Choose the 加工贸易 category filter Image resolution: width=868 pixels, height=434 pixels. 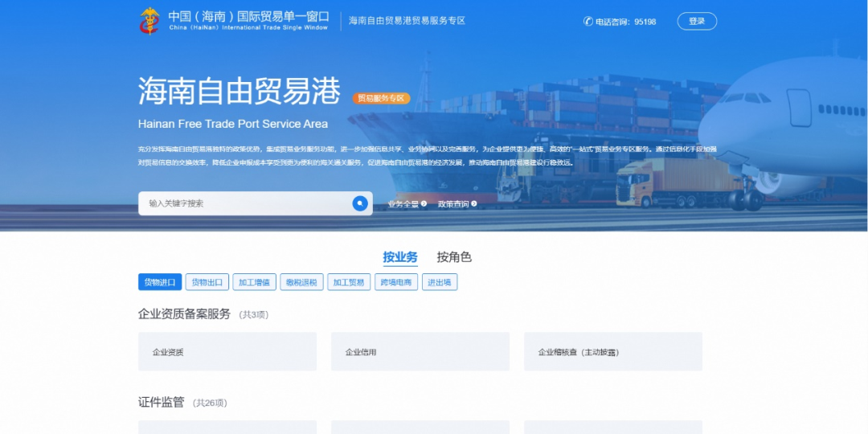click(349, 282)
